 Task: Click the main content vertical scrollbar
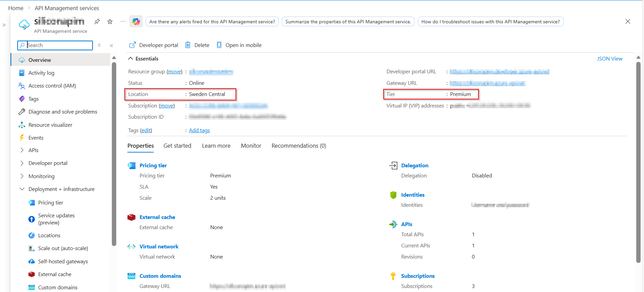coord(638,162)
